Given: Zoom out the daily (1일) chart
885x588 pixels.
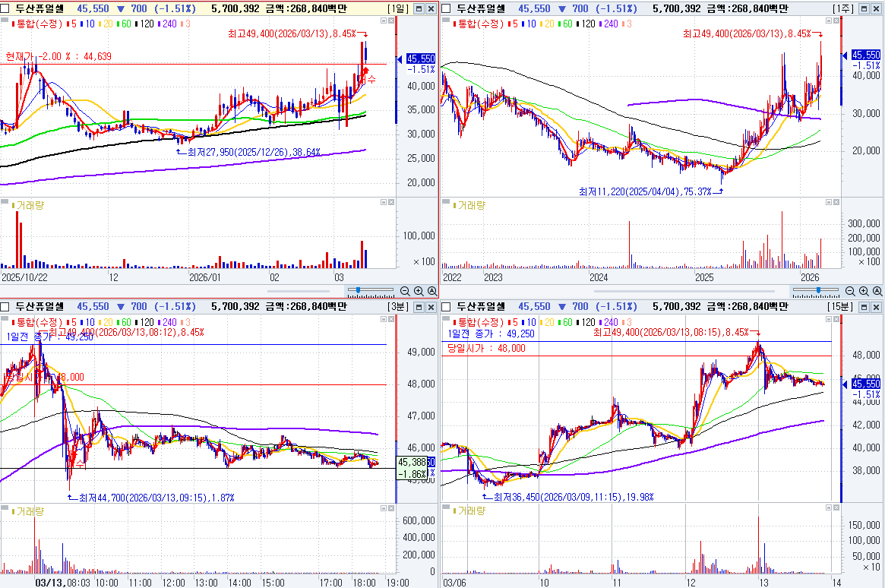Looking at the screenshot, I should point(405,291).
